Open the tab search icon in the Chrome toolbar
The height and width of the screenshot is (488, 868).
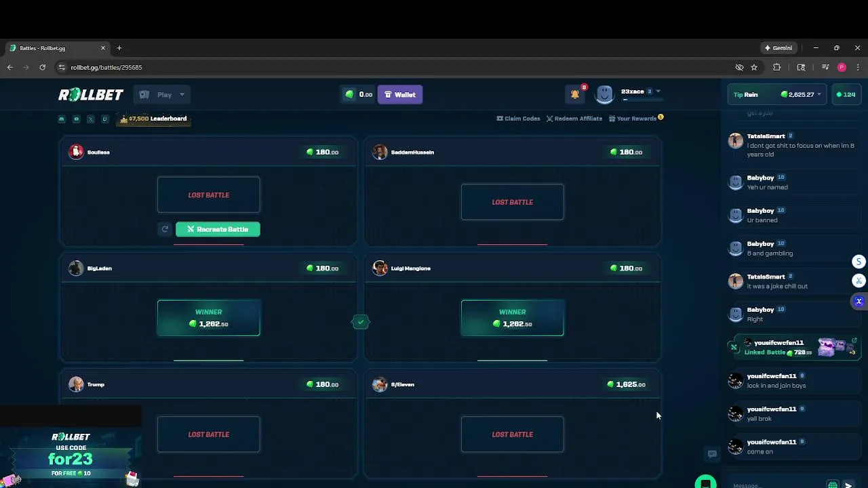(x=801, y=67)
